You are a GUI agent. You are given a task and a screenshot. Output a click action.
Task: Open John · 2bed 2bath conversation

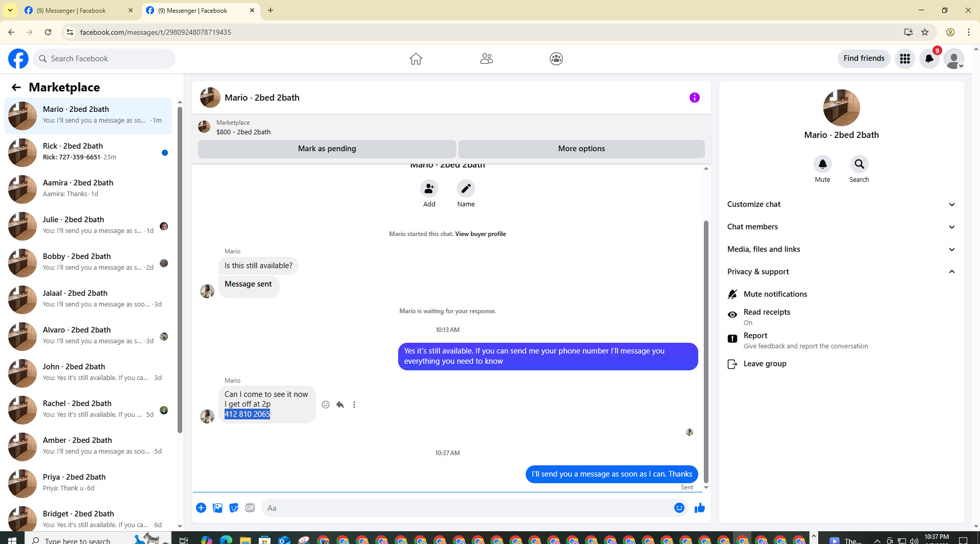click(88, 373)
